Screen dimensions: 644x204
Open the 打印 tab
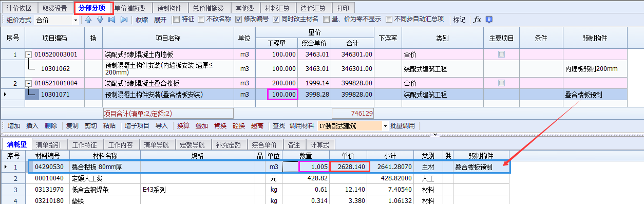(x=344, y=8)
